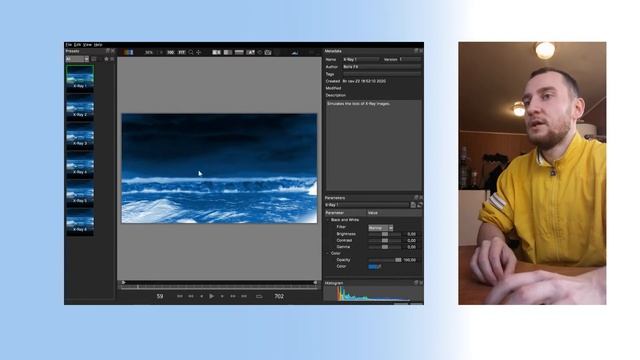The image size is (640, 360).
Task: Set viewer zoom to 100
Action: coord(171,52)
